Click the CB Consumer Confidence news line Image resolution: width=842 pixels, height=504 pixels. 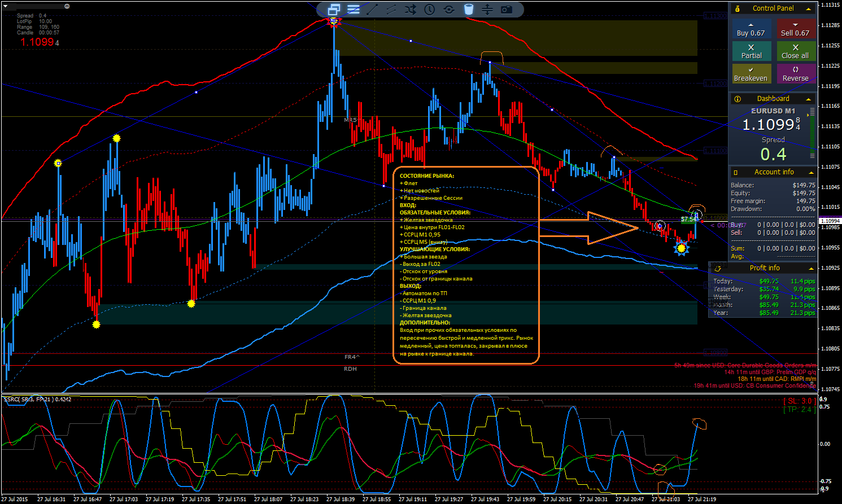[755, 386]
